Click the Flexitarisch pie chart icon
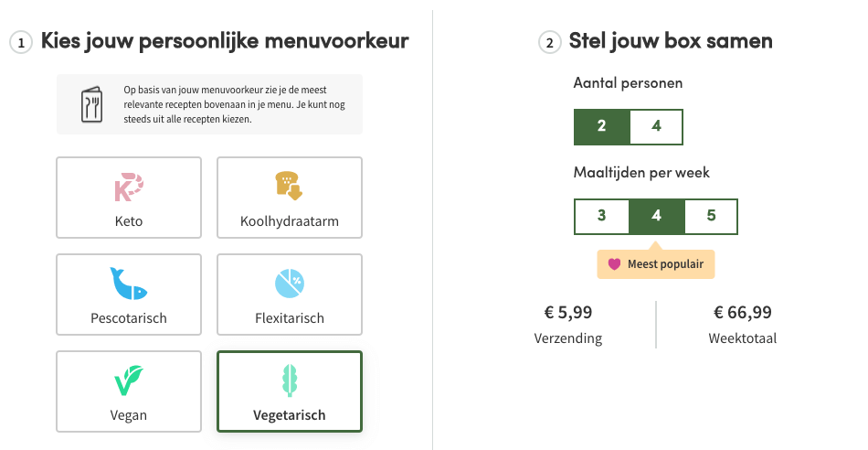The width and height of the screenshot is (868, 450). click(x=289, y=284)
